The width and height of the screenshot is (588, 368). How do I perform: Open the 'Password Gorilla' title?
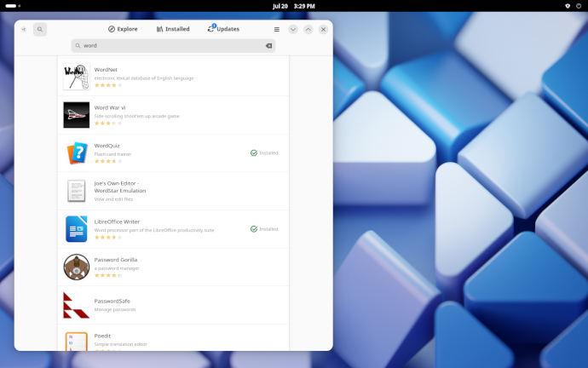coord(116,260)
